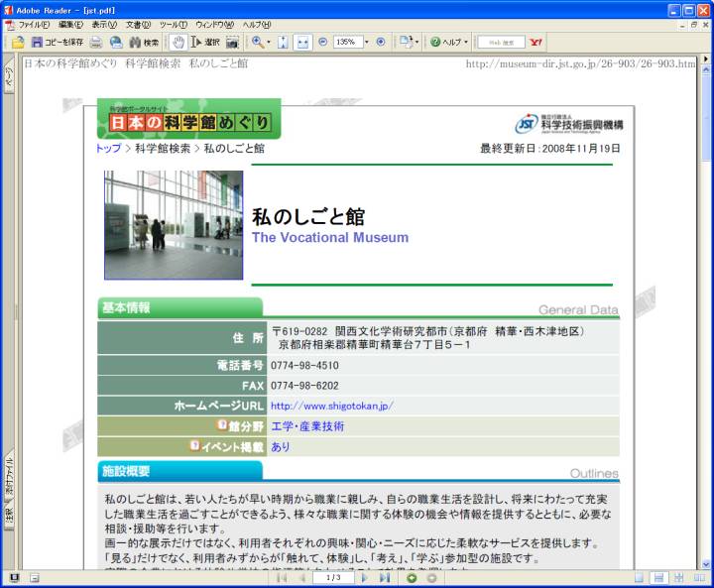Click the Yahoo search icon
The height and width of the screenshot is (588, 714).
(536, 43)
